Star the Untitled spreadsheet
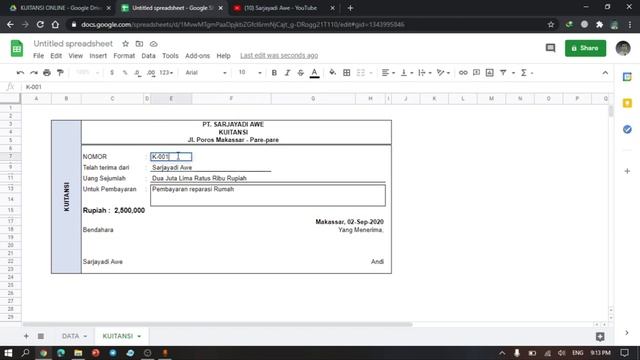The image size is (640, 360). (125, 44)
